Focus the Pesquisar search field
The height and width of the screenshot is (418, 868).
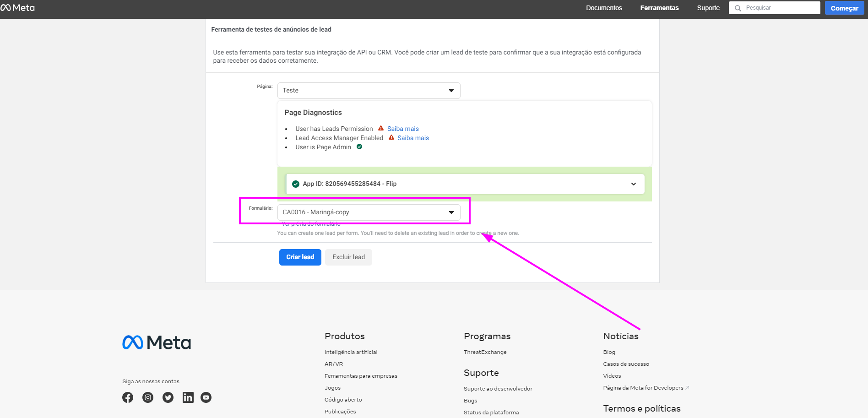point(775,8)
